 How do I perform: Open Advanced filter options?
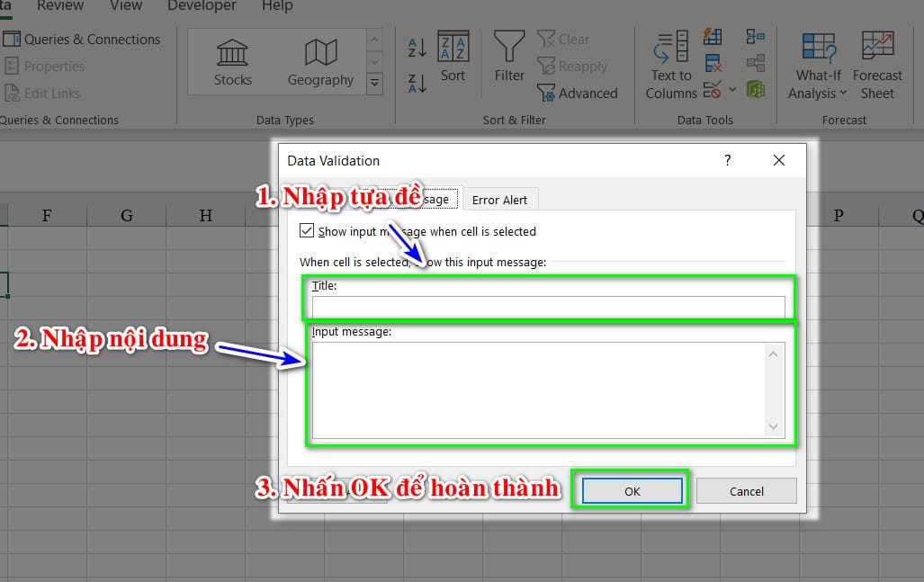[578, 93]
